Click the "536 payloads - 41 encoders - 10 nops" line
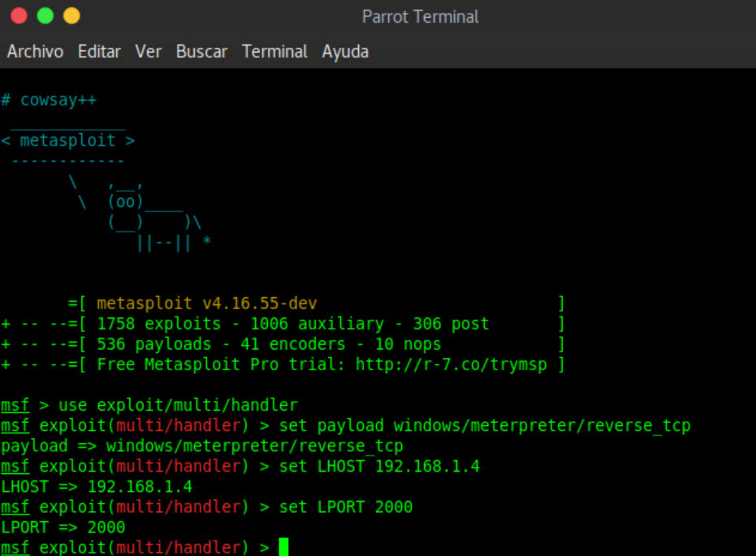Image resolution: width=756 pixels, height=556 pixels. coord(269,344)
